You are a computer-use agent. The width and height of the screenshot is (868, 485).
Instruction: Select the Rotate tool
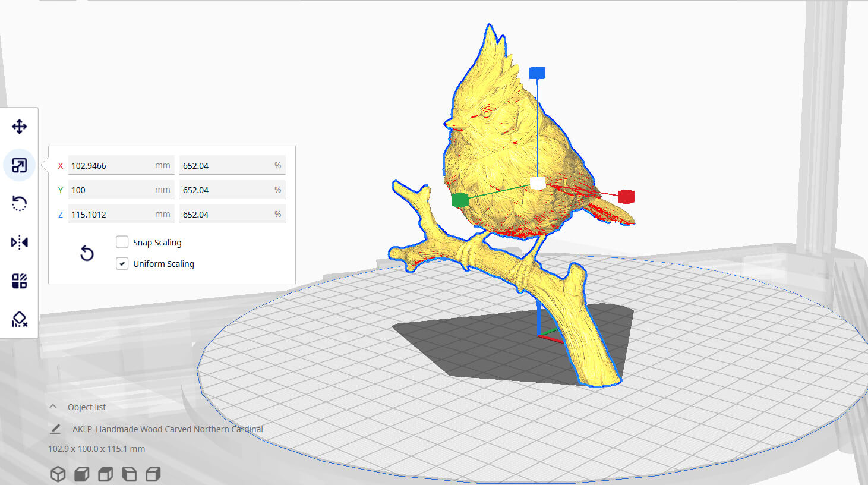(x=19, y=204)
